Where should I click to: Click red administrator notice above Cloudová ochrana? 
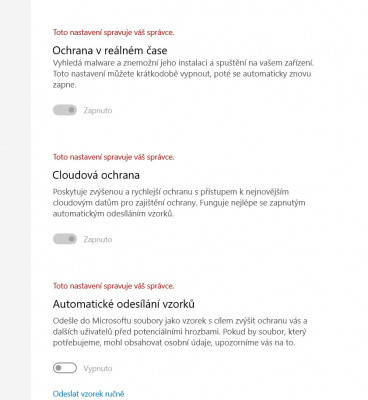pyautogui.click(x=113, y=157)
